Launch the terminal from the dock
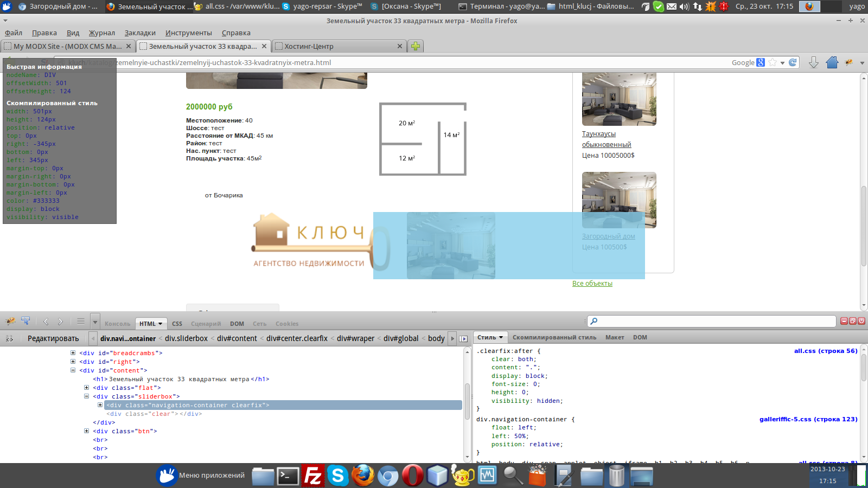The width and height of the screenshot is (868, 488). (x=288, y=476)
